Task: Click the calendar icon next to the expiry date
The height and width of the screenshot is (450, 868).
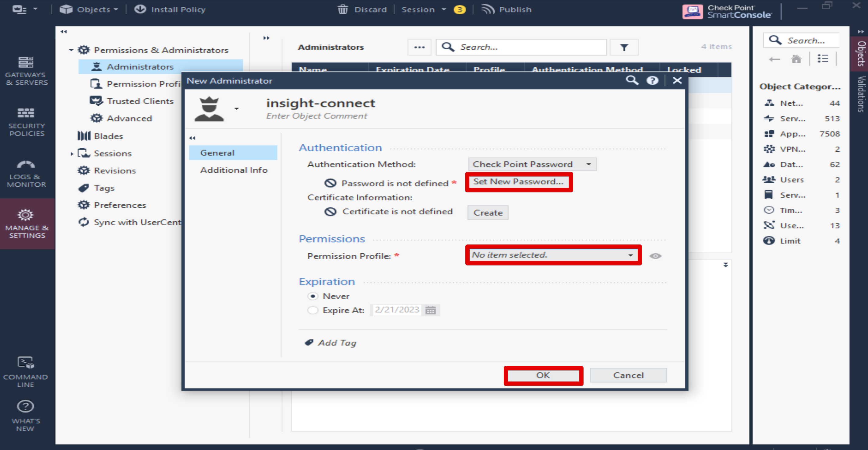Action: click(x=430, y=310)
